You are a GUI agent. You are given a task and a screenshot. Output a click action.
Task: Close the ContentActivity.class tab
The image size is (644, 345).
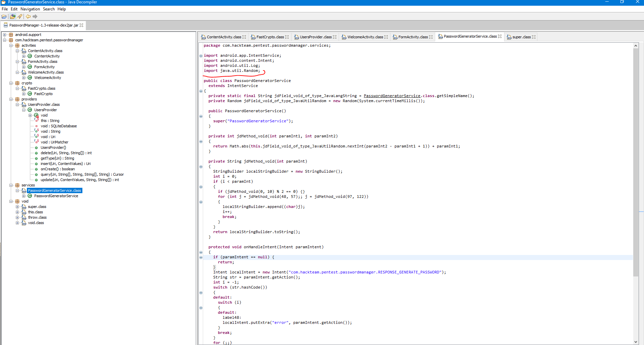click(244, 37)
